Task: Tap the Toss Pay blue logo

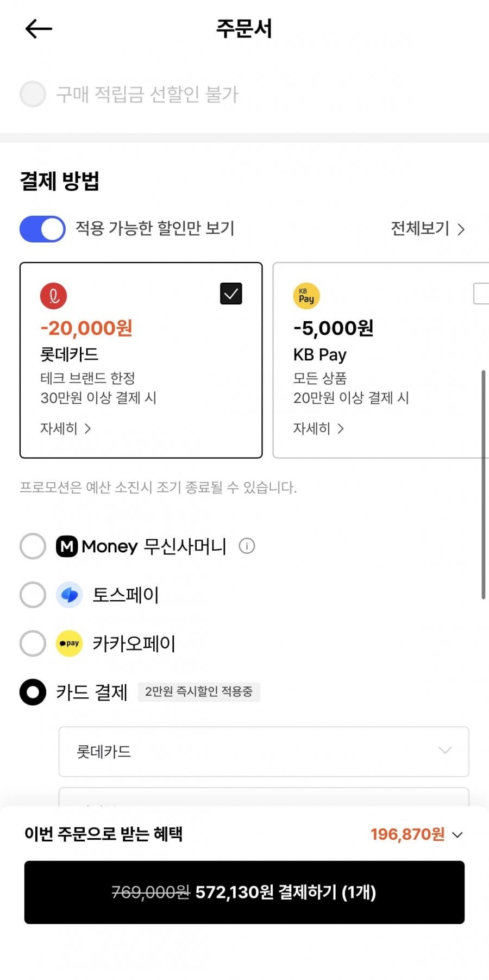Action: click(70, 595)
